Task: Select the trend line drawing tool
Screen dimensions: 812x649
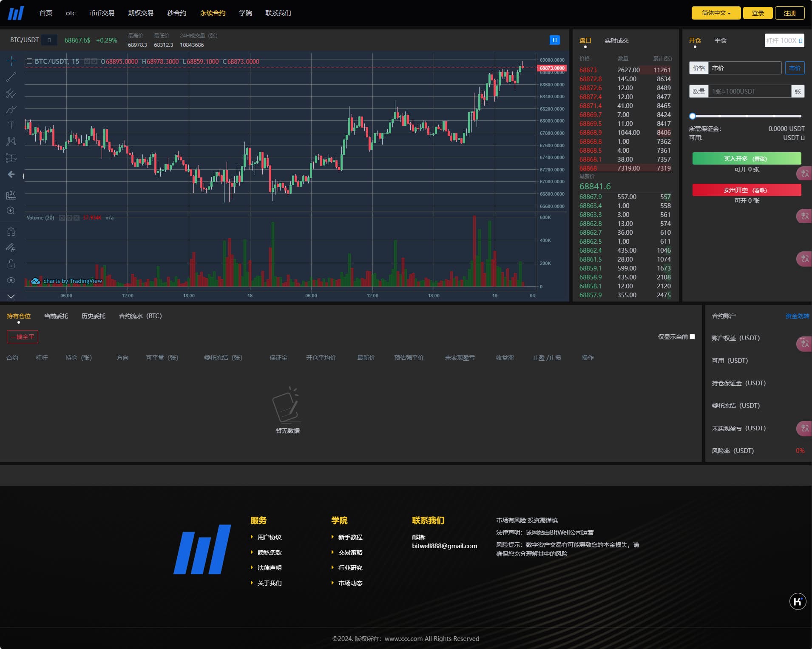Action: pyautogui.click(x=11, y=77)
